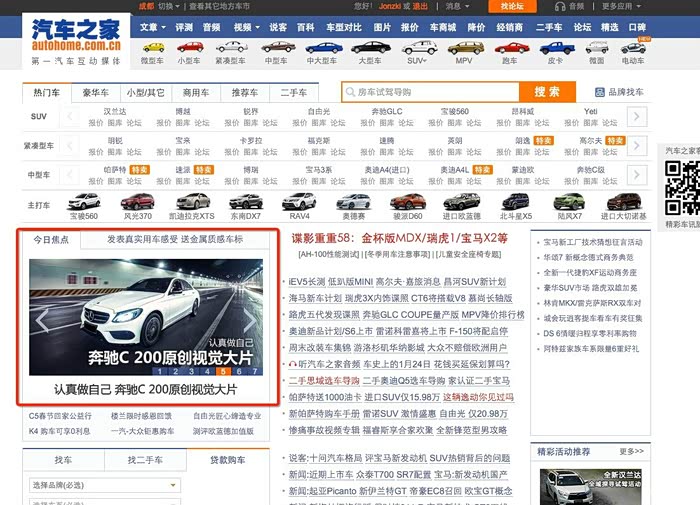This screenshot has height=505, width=700.
Task: Focus the 房车试驾导购 search field
Action: tap(430, 92)
